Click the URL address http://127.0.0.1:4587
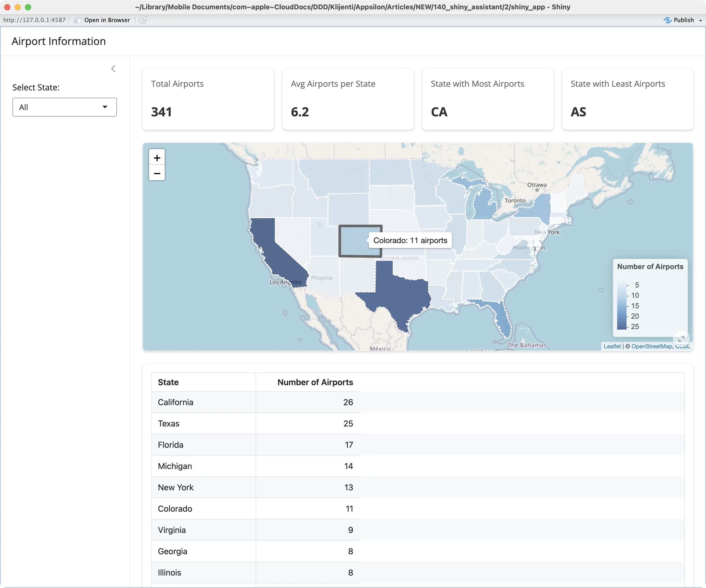The height and width of the screenshot is (588, 706). tap(34, 20)
